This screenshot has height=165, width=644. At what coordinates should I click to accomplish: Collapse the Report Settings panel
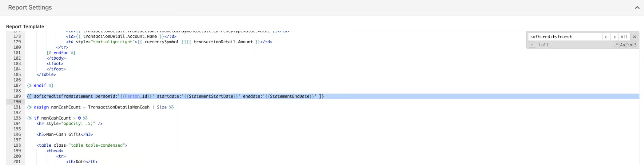point(637,8)
